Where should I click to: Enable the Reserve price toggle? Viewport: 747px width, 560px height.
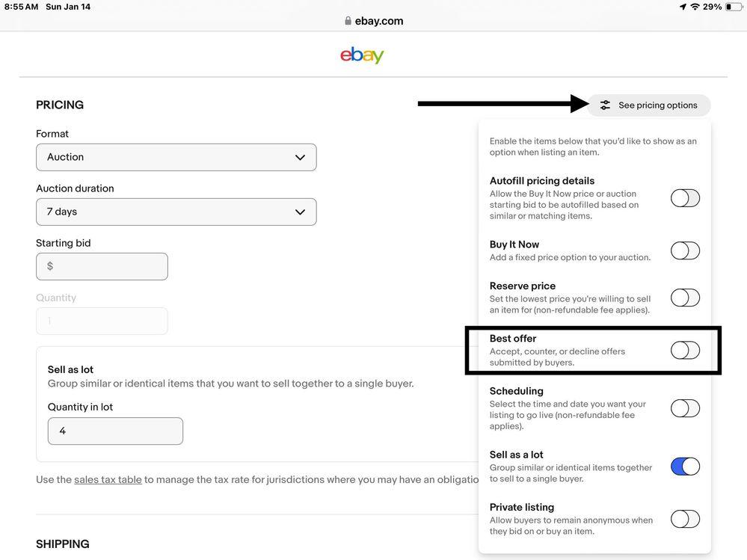point(685,298)
